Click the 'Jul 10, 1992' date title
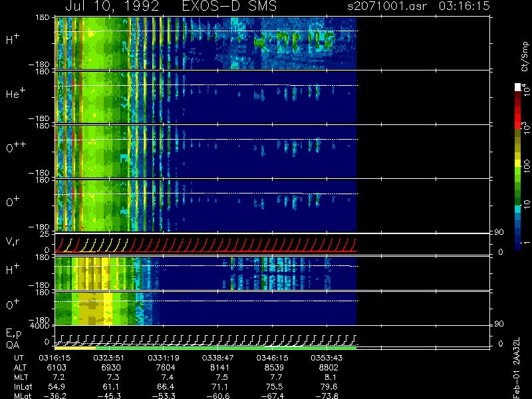532x399 pixels. [x=112, y=6]
